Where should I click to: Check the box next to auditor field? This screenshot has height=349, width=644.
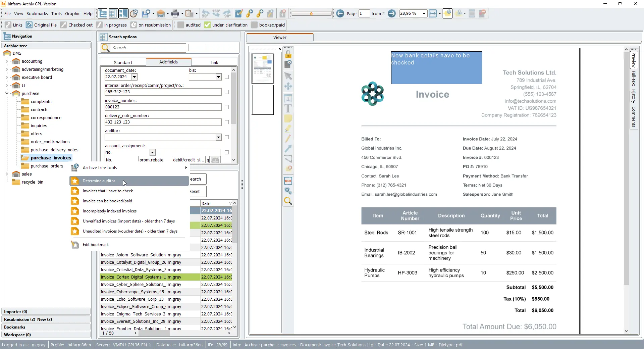pos(227,137)
